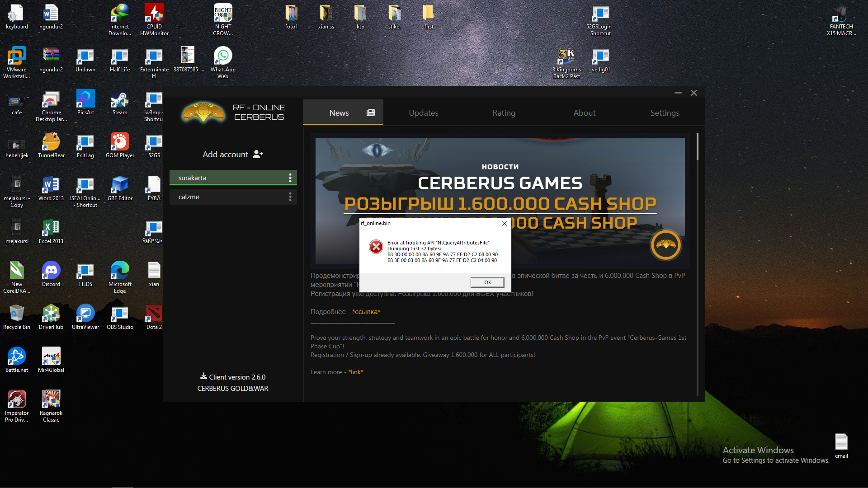Open the VMware Workstation desktop icon
Viewport: 868px width, 488px height.
coord(17,63)
